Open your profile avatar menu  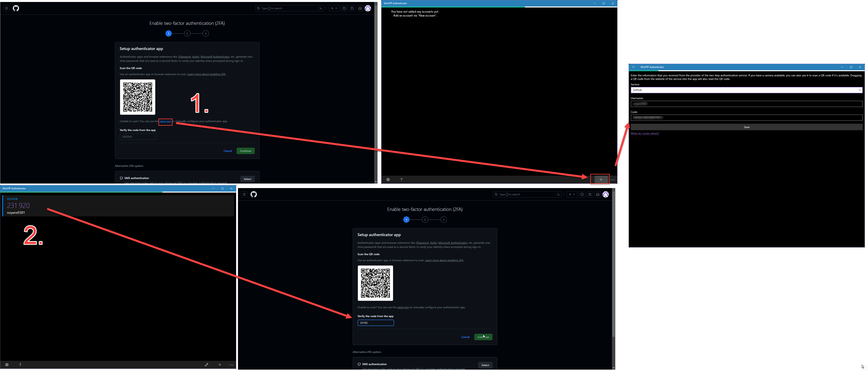click(368, 8)
